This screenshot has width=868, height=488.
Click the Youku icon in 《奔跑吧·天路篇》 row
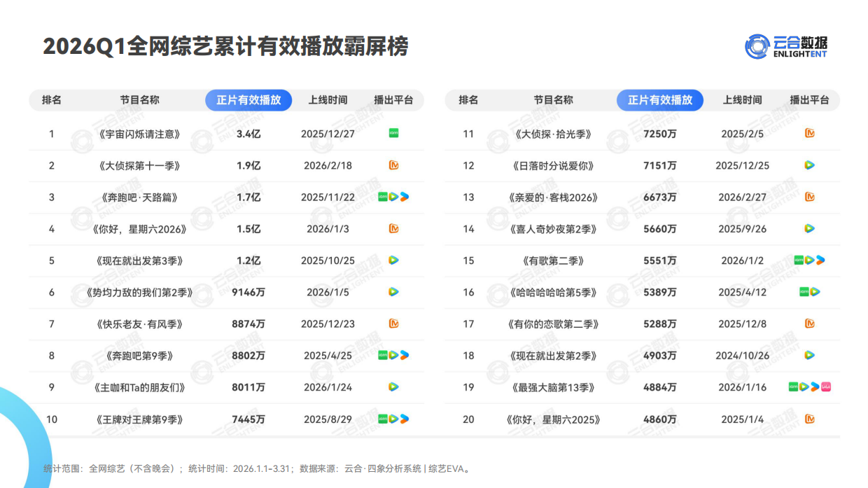coord(405,197)
